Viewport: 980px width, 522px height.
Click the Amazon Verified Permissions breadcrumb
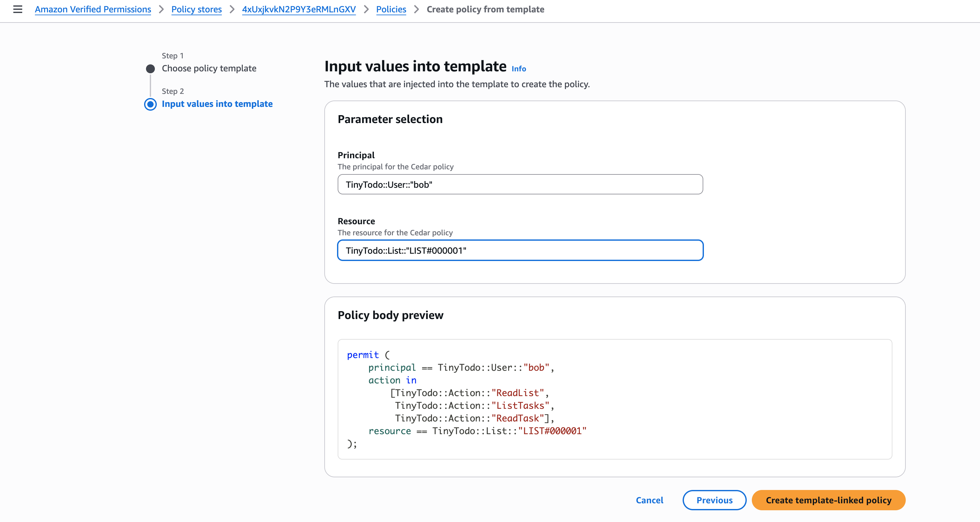click(93, 9)
